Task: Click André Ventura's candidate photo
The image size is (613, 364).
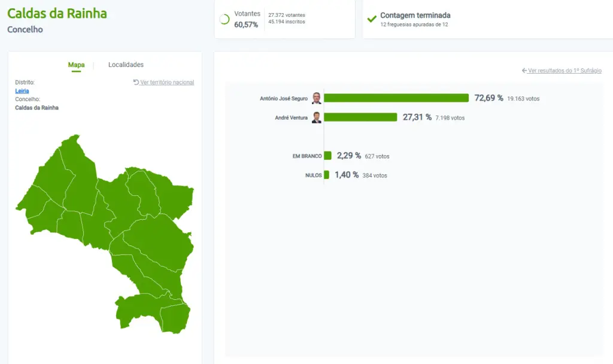Action: (x=316, y=117)
